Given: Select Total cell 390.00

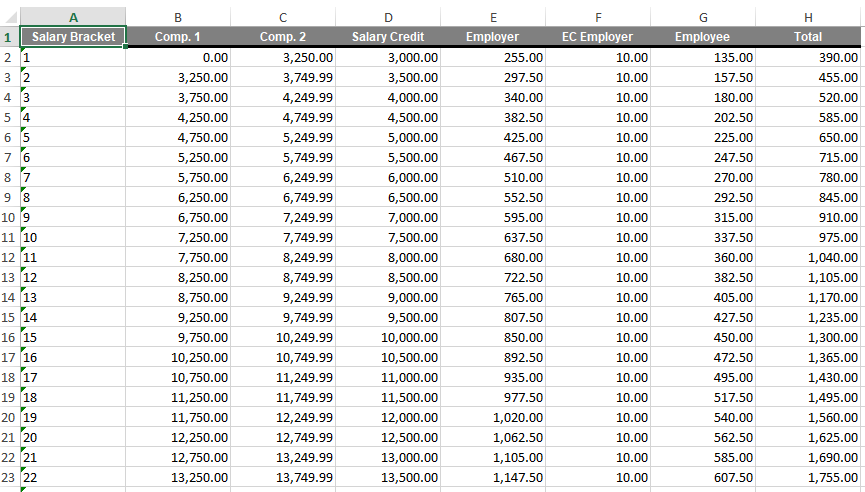Looking at the screenshot, I should (x=808, y=57).
